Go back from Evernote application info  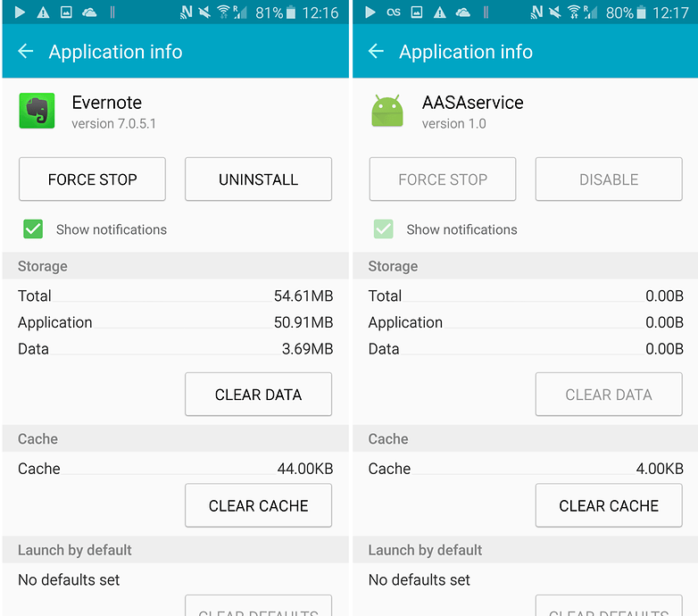[x=25, y=52]
